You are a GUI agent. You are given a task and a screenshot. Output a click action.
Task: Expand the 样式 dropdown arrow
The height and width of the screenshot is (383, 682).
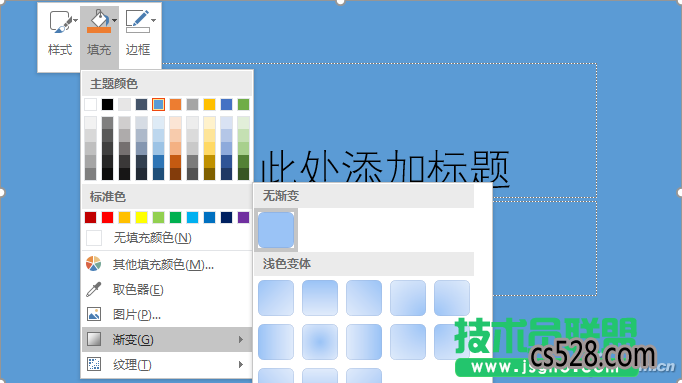[76, 20]
